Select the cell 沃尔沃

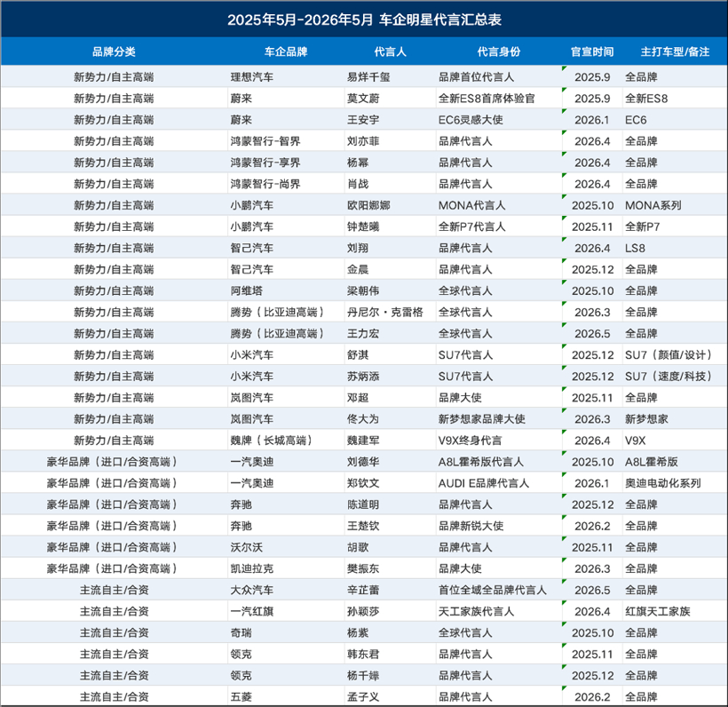coord(247,547)
